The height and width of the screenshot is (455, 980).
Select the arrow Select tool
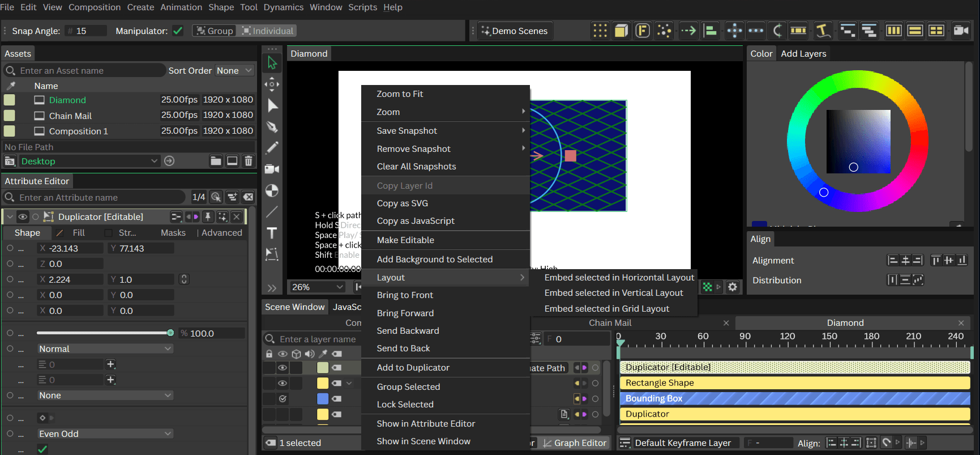coord(272,63)
